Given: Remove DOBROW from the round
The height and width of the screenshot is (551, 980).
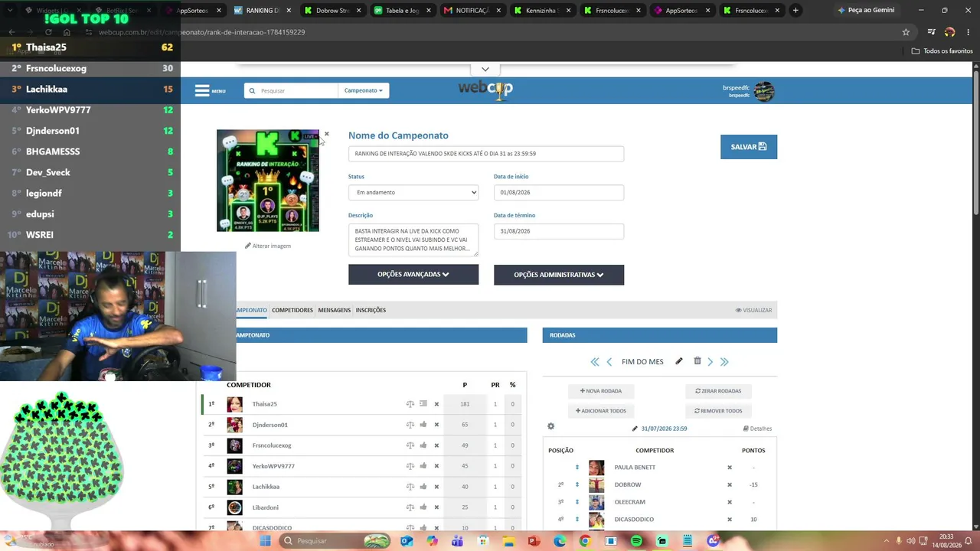Looking at the screenshot, I should click(730, 484).
